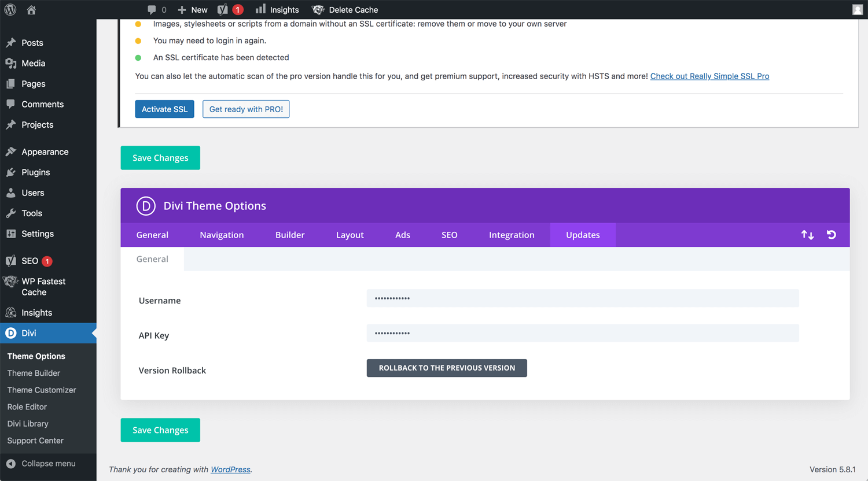Select the General sub-tab under Updates
Screen dimensions: 868x481
(152, 259)
